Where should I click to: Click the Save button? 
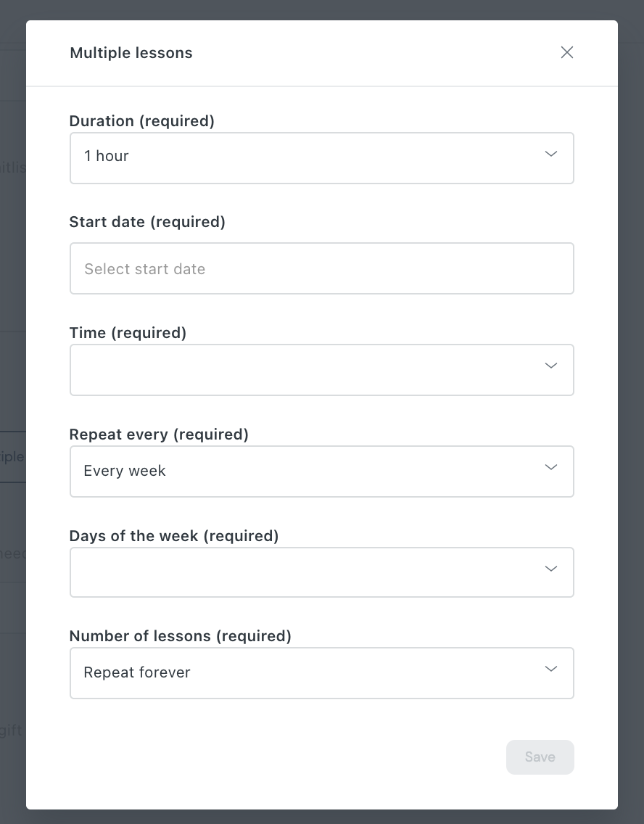pyautogui.click(x=540, y=757)
